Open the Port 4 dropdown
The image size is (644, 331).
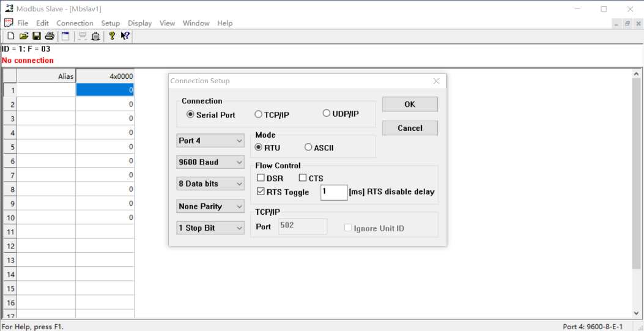(210, 141)
